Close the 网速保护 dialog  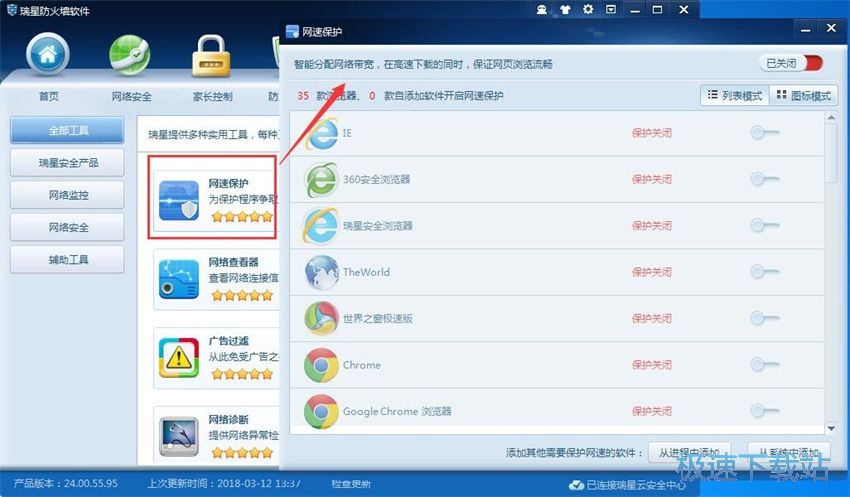tap(831, 29)
